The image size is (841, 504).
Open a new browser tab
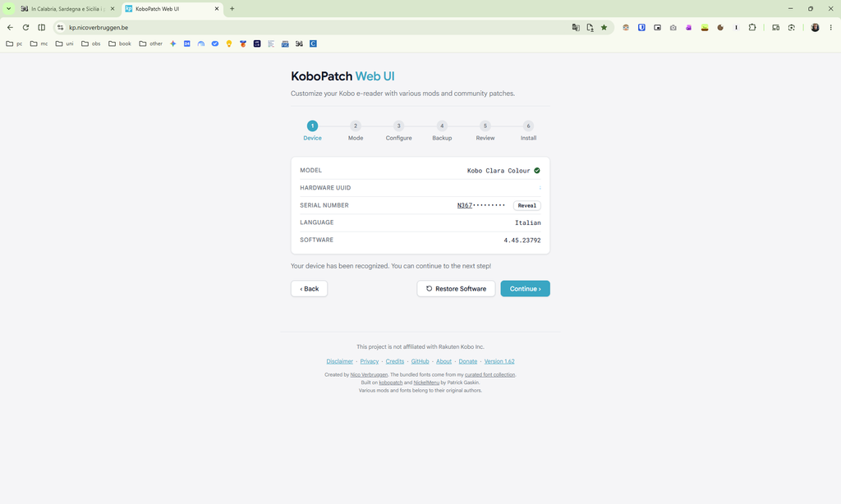tap(232, 8)
